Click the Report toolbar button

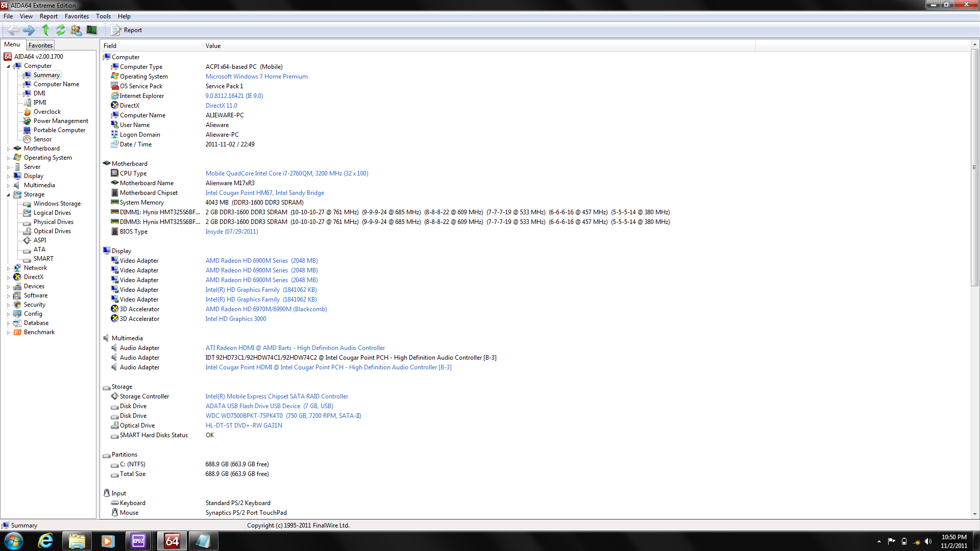click(127, 30)
